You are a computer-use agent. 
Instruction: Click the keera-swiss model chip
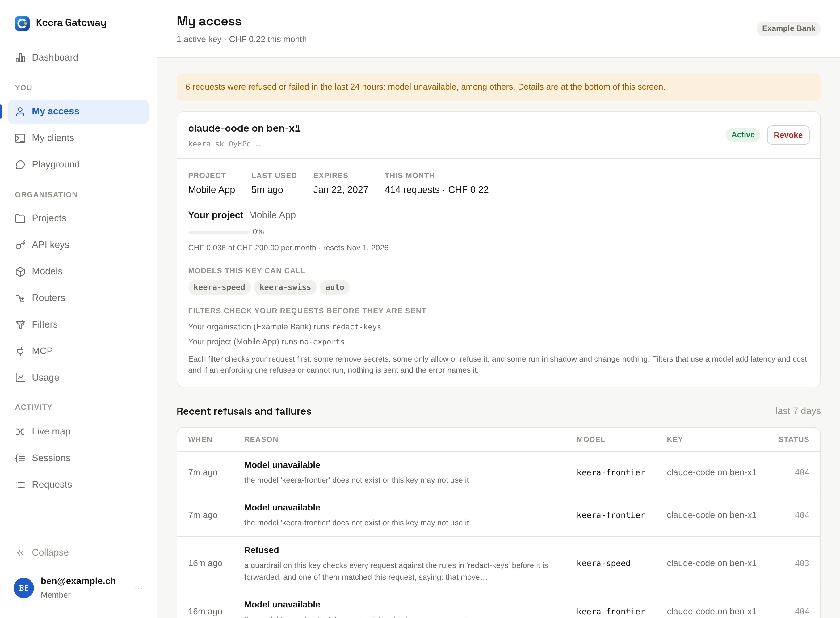tap(285, 287)
